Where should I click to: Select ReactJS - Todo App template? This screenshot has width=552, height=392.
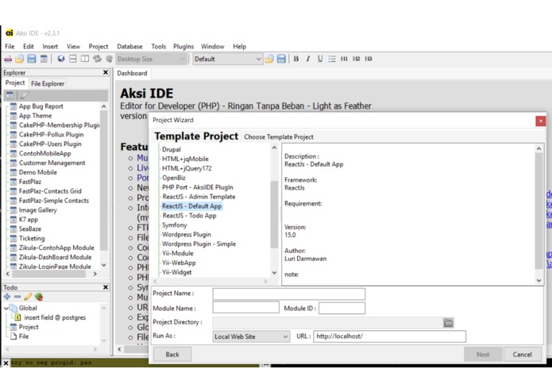pos(189,216)
